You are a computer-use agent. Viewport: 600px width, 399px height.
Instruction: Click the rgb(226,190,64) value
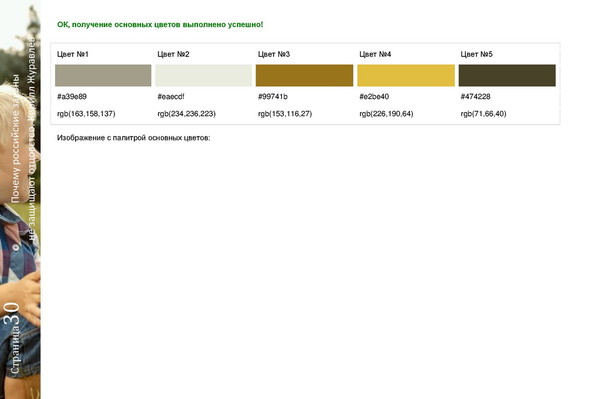point(386,114)
